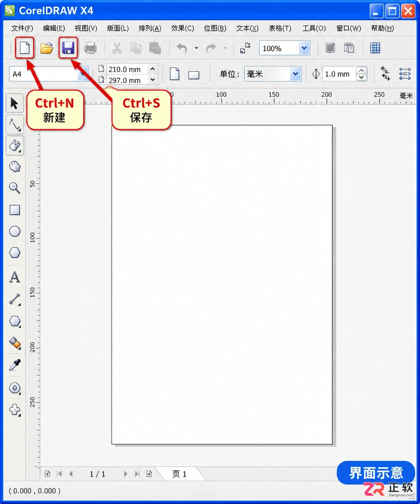Screen dimensions: 420x504
Task: Open a file with the folder icon
Action: click(x=47, y=48)
